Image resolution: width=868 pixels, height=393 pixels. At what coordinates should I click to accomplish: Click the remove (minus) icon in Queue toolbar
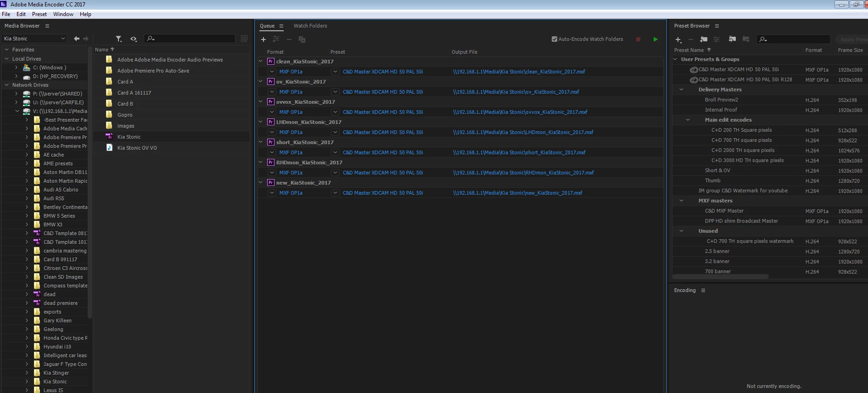[x=289, y=39]
